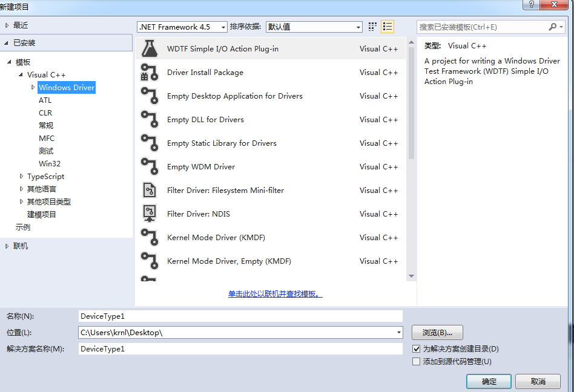The width and height of the screenshot is (574, 392).
Task: Expand the TypeScript tree node
Action: (x=22, y=177)
